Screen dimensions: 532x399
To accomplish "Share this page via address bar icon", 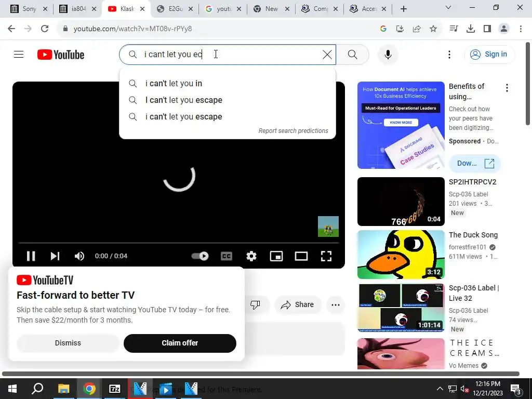I will 416,29.
